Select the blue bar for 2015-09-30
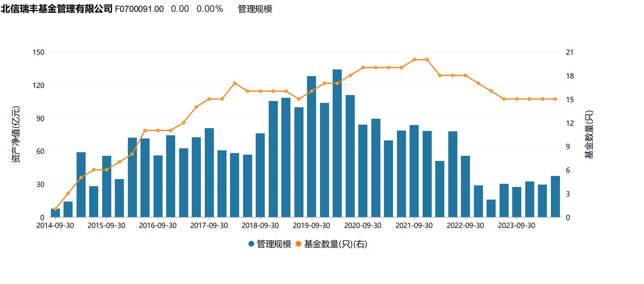The image size is (644, 284). [x=107, y=186]
